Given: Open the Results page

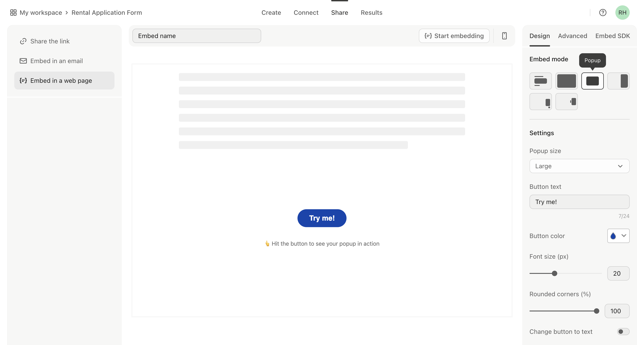Looking at the screenshot, I should coord(371,13).
